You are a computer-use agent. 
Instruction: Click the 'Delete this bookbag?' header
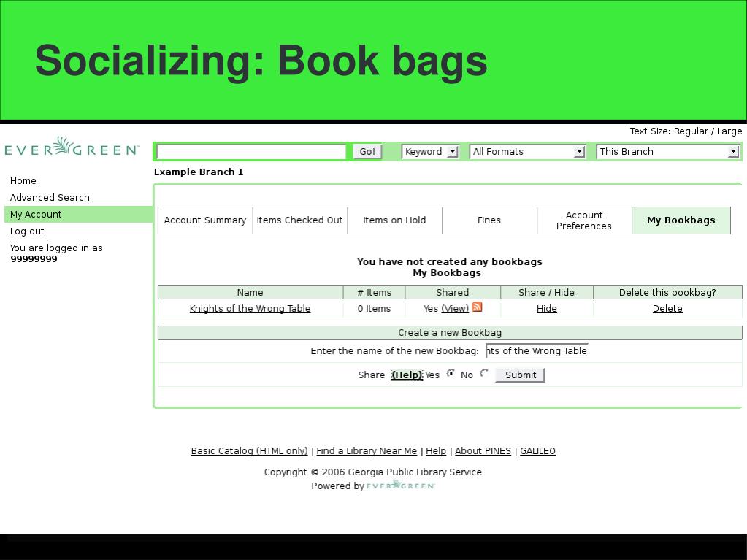(667, 292)
